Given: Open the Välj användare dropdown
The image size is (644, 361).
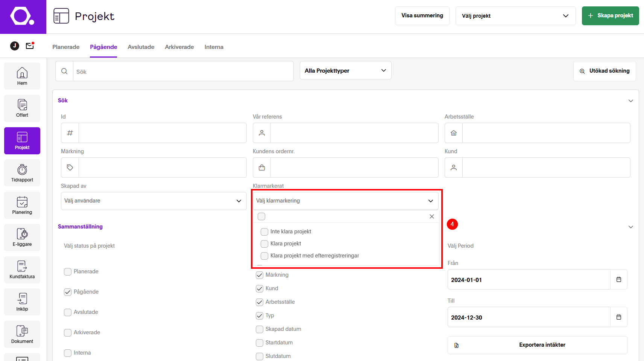Looking at the screenshot, I should [154, 201].
